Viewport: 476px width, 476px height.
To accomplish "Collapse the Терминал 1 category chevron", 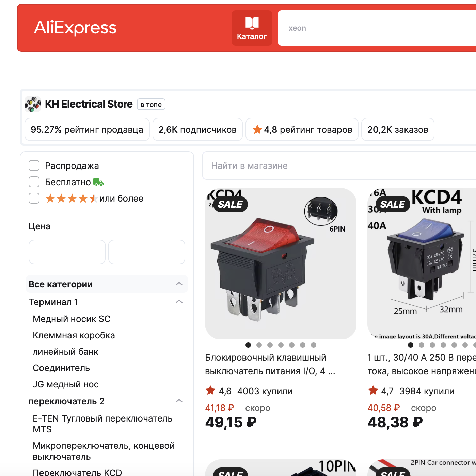I will click(x=179, y=302).
